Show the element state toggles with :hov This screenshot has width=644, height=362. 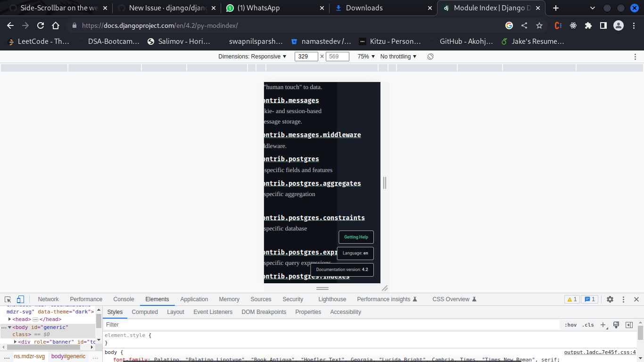(x=570, y=325)
